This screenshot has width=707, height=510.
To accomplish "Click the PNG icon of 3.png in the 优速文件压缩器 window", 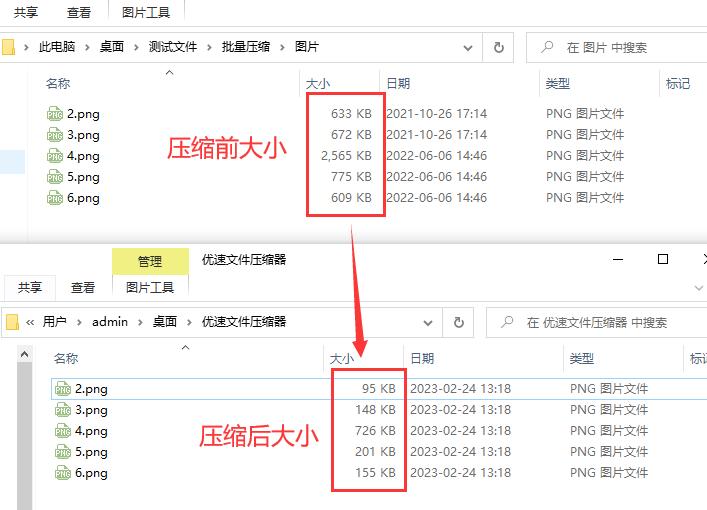I will click(x=63, y=410).
